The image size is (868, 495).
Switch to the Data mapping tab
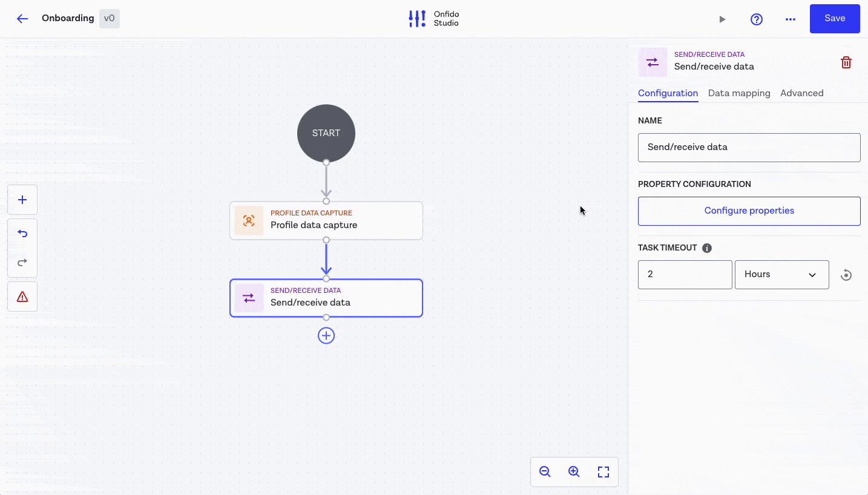[739, 93]
